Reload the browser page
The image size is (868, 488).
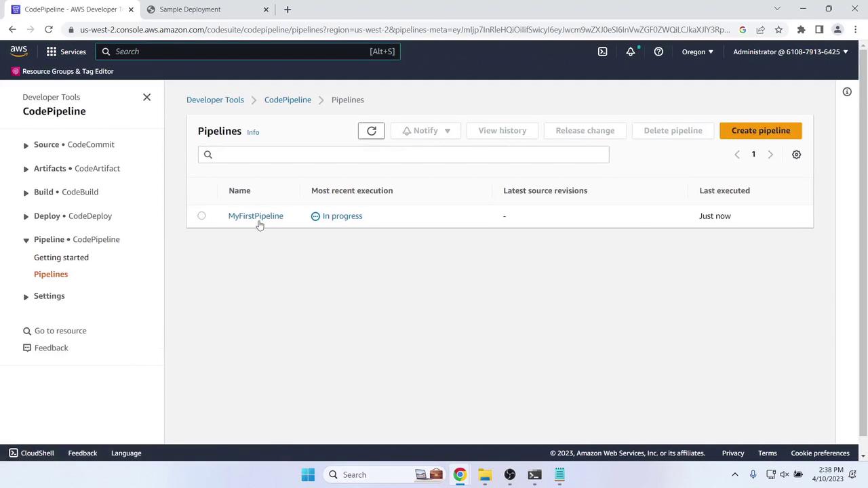(x=49, y=29)
